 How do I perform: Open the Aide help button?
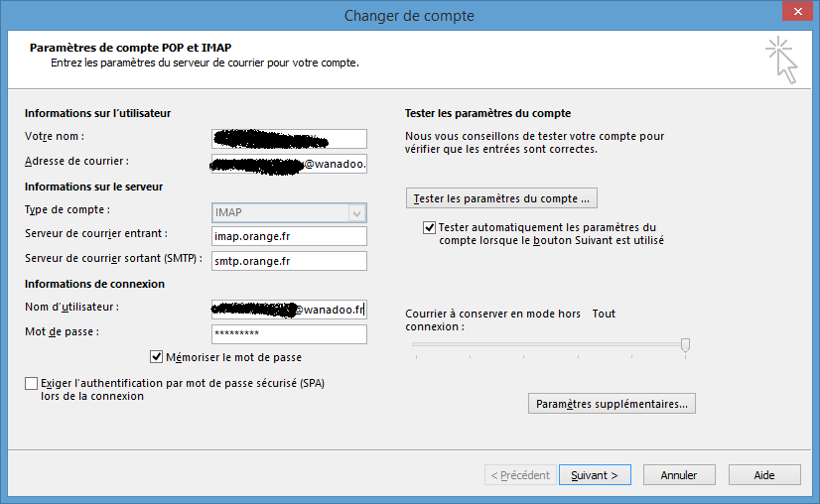(763, 475)
